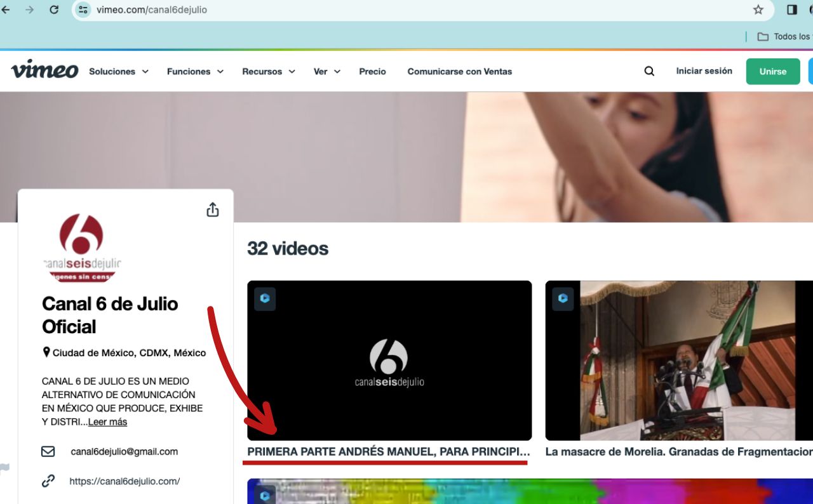Screen dimensions: 813x504
Task: Expand the Recursos menu
Action: 269,72
